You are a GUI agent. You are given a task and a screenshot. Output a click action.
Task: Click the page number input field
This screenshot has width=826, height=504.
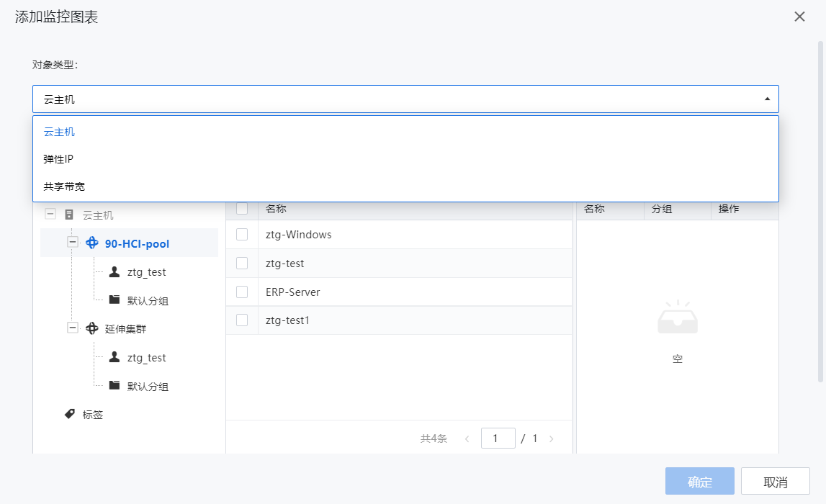coord(498,438)
